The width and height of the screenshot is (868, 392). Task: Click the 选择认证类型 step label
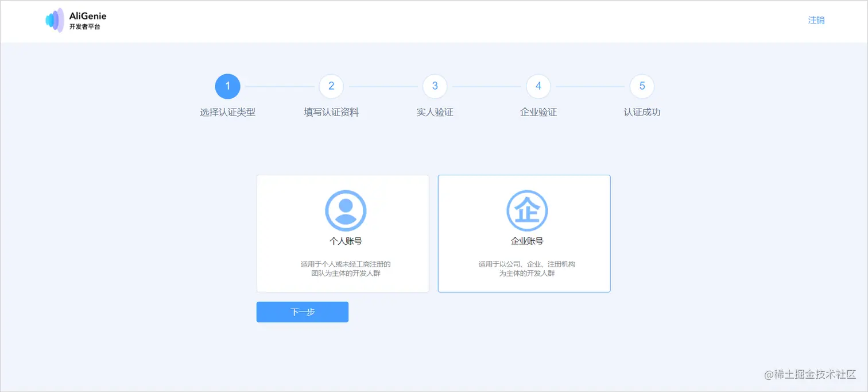click(x=227, y=112)
